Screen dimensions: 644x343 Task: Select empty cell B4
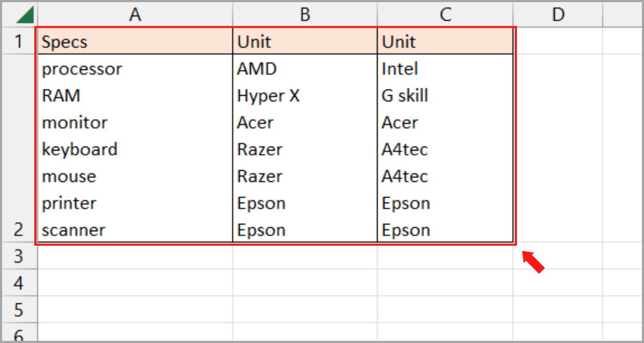coord(305,283)
